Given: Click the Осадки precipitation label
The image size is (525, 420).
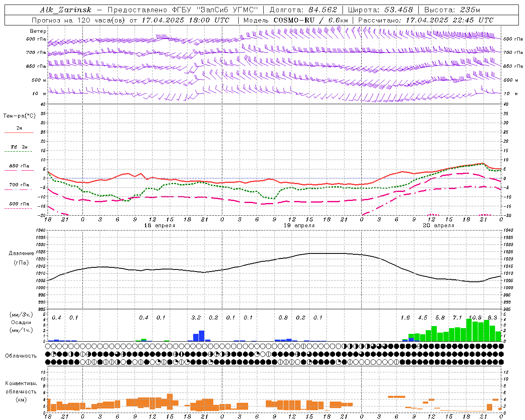Looking at the screenshot, I should click(21, 322).
